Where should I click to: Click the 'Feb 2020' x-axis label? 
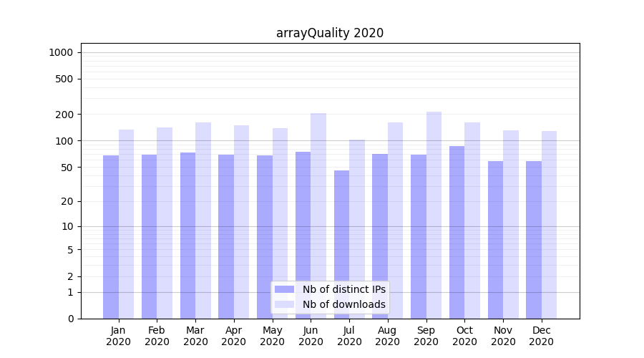click(157, 336)
